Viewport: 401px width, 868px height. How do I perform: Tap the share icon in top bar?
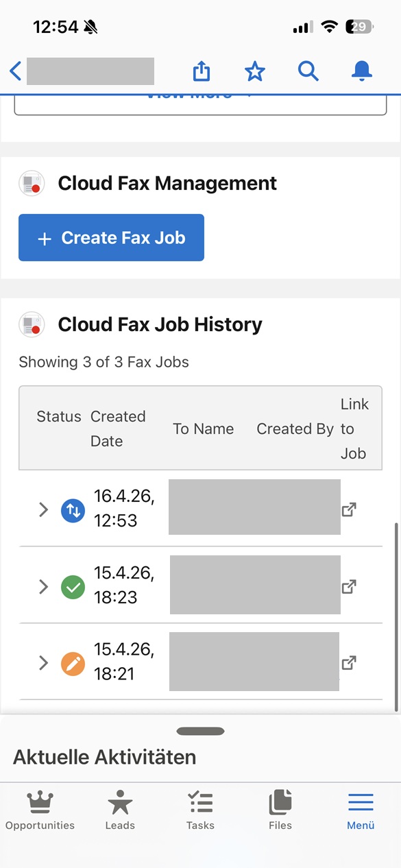[201, 71]
